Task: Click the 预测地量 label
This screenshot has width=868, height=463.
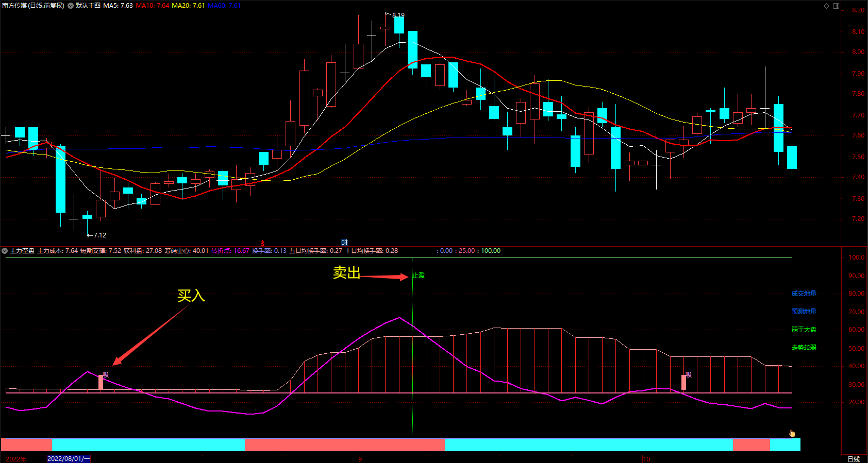Action: [804, 312]
